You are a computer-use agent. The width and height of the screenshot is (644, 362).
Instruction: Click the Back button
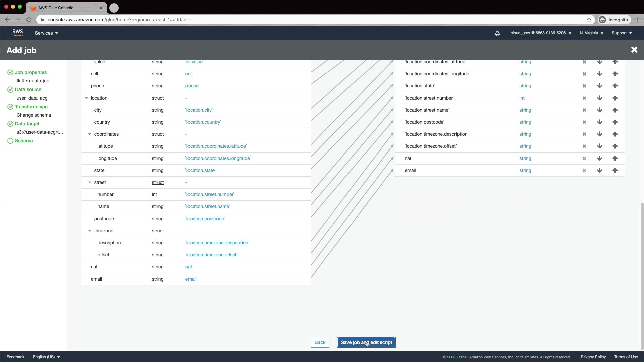(x=320, y=342)
